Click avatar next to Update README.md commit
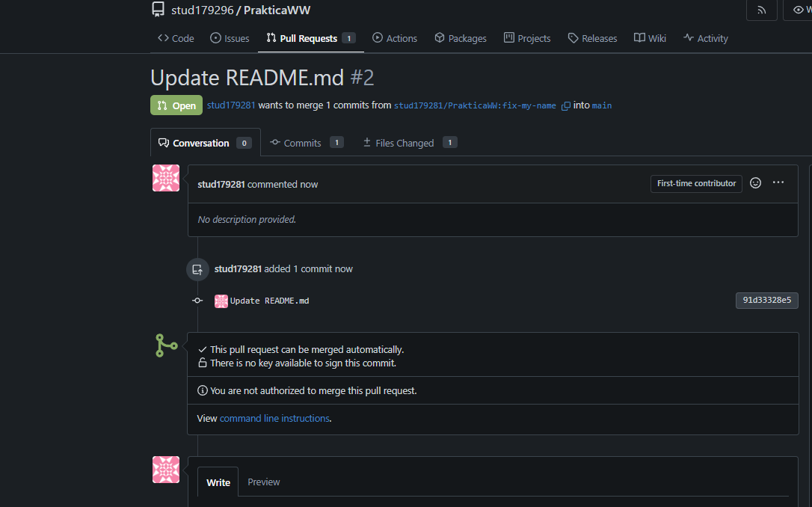The height and width of the screenshot is (507, 812). (221, 301)
